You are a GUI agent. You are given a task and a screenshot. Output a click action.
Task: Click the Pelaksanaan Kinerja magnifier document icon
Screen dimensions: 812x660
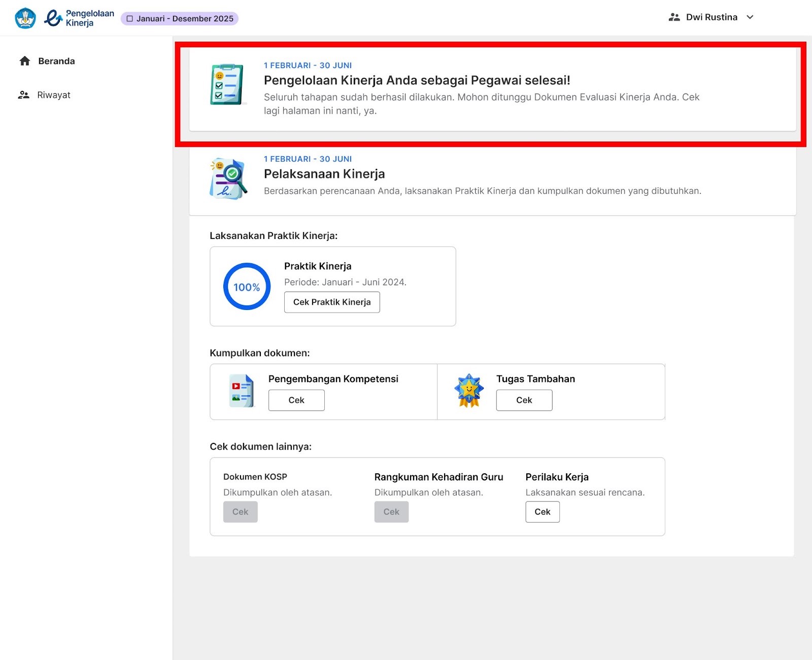click(x=228, y=179)
